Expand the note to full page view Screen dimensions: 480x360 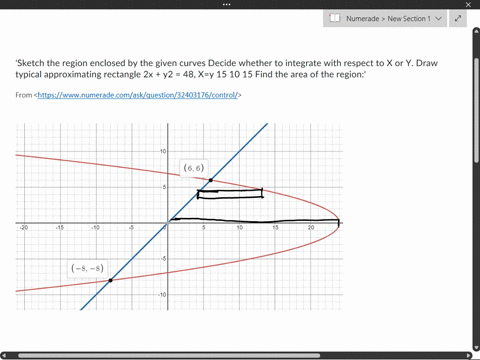[x=458, y=18]
